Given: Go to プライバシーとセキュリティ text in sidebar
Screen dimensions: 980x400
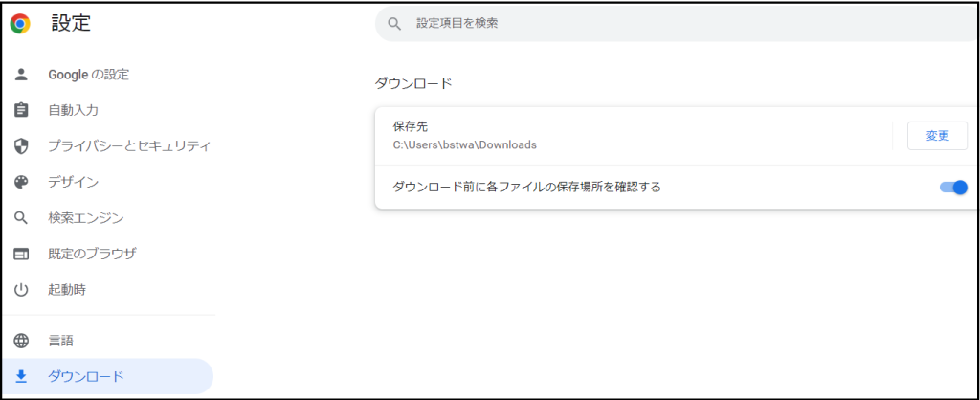Looking at the screenshot, I should point(129,146).
